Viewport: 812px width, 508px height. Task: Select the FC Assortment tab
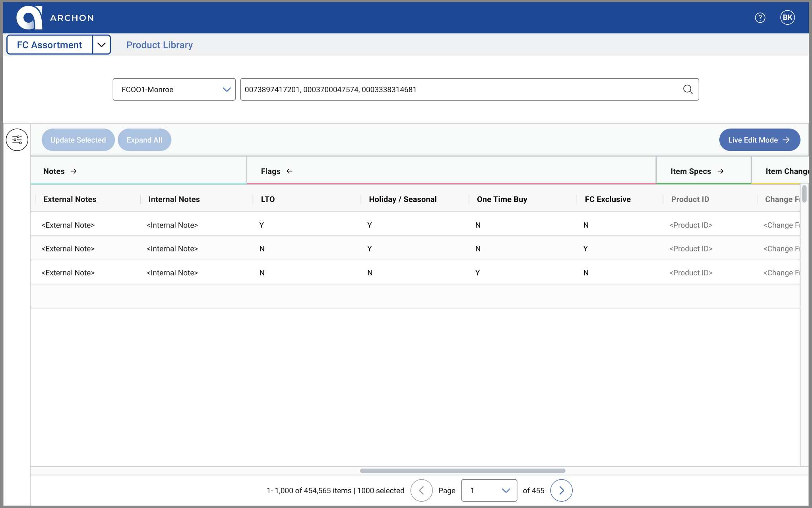pos(50,45)
